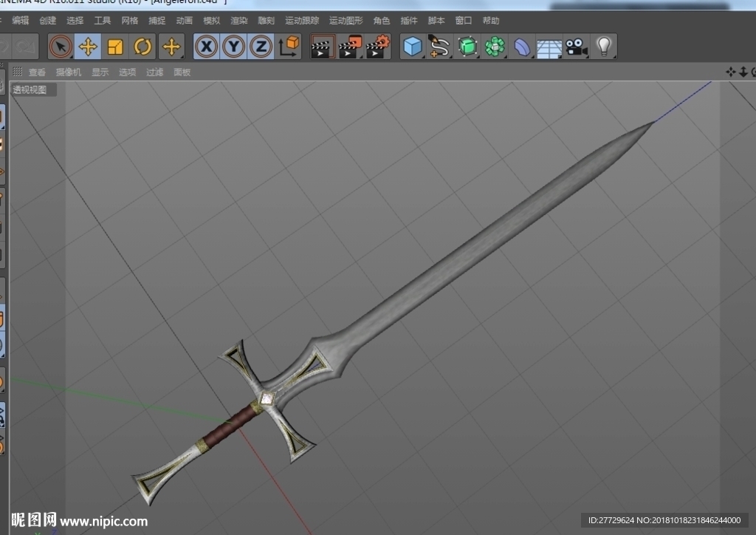This screenshot has height=535, width=756.
Task: Choose the Scale tool
Action: (x=114, y=47)
